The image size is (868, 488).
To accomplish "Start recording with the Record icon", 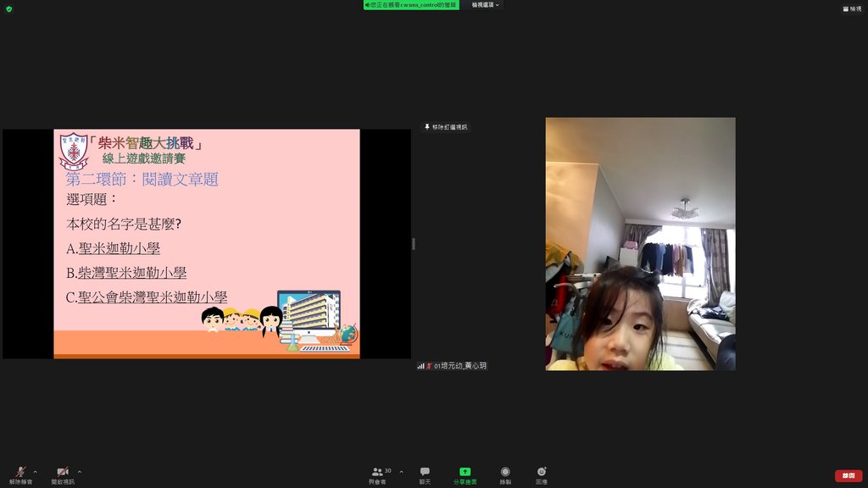I will (x=505, y=472).
